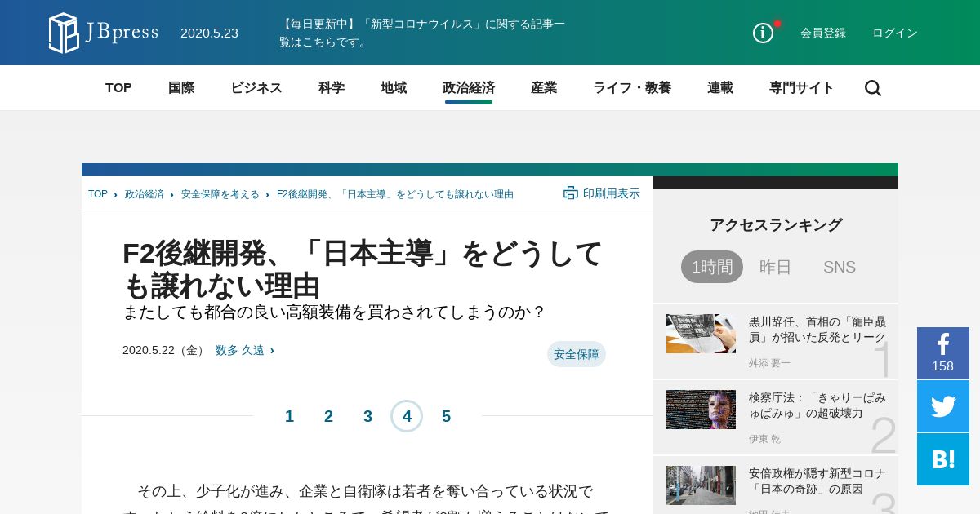Click the printer icon for print view
Screen dimensions: 980x514
coord(571,193)
